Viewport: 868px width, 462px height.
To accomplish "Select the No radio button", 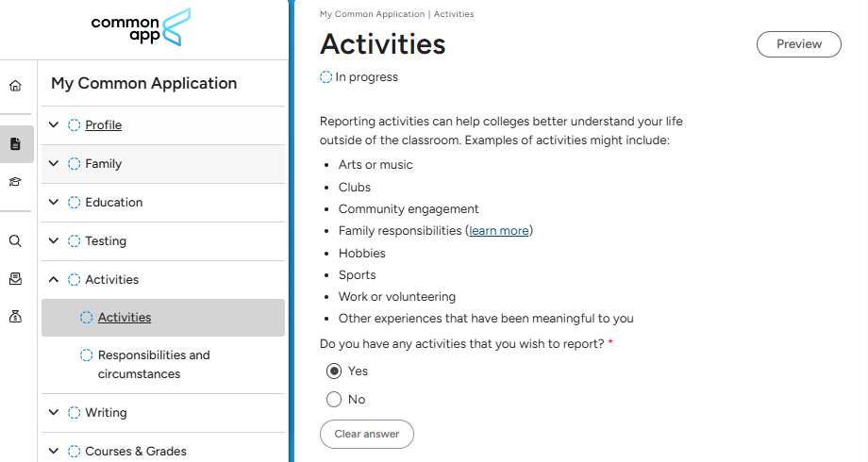I will (x=334, y=399).
